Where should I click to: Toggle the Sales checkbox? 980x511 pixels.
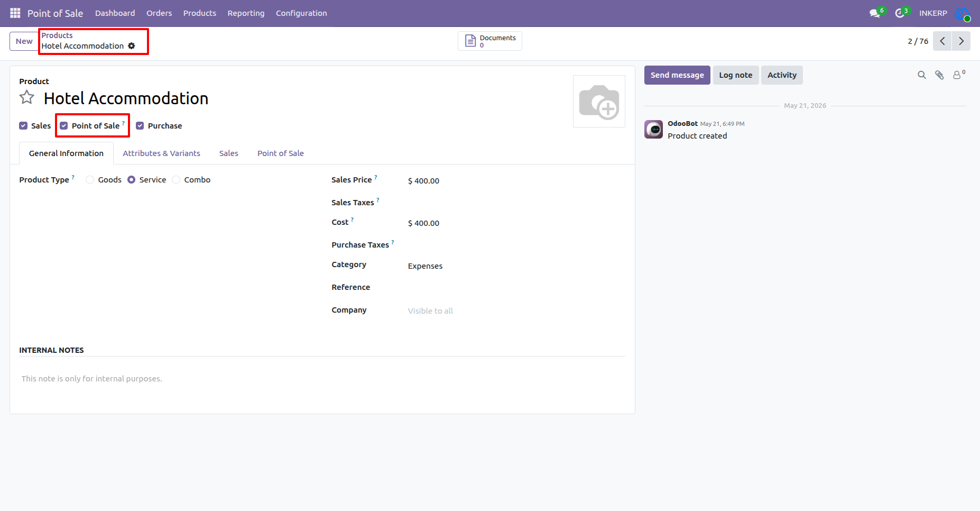tap(23, 126)
